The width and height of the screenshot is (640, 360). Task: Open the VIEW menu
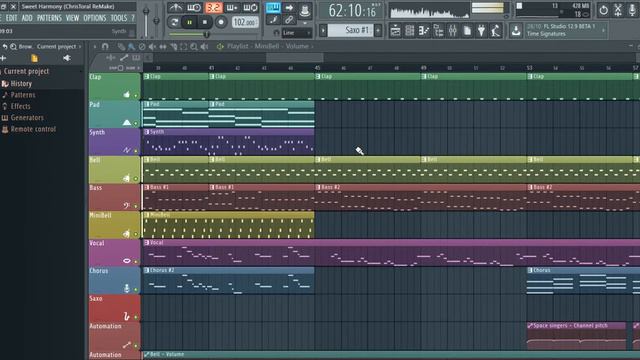click(x=72, y=18)
